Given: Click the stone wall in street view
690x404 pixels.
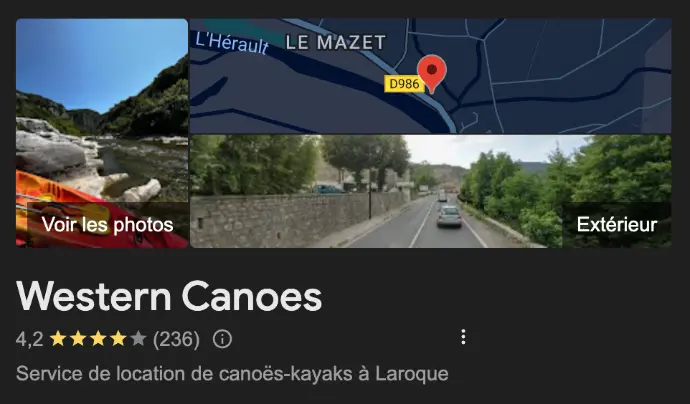Looking at the screenshot, I should click(x=290, y=220).
